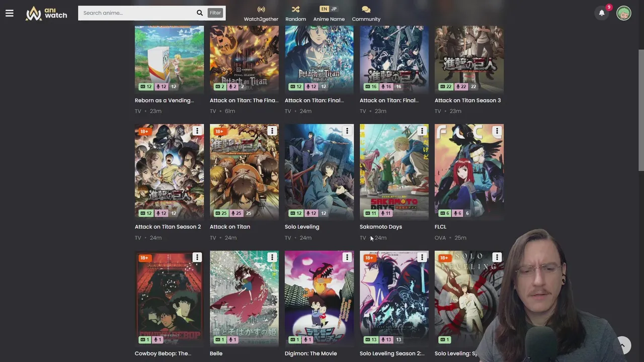The width and height of the screenshot is (644, 362).
Task: Open the three-dot menu on Cowboy Bebop poster
Action: pos(197,257)
